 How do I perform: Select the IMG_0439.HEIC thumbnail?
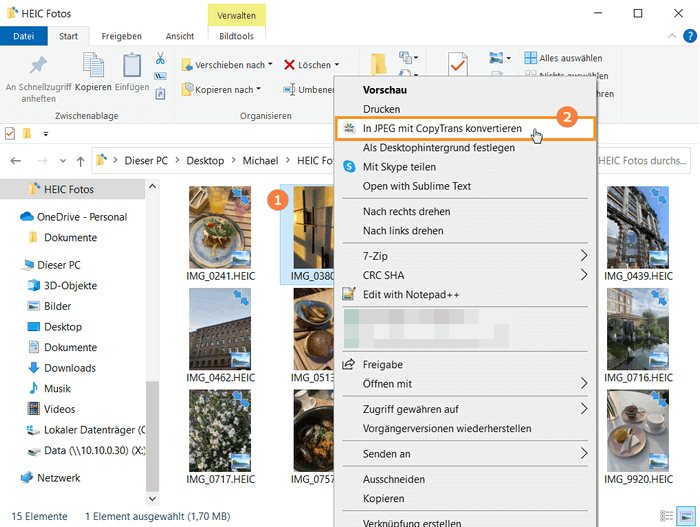coord(638,227)
